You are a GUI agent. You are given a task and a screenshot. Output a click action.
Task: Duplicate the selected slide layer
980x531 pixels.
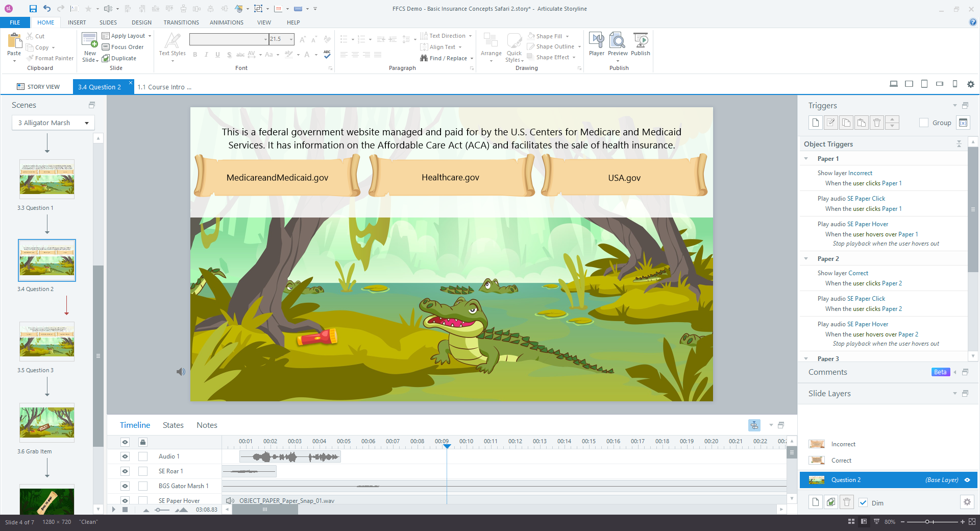pos(831,502)
